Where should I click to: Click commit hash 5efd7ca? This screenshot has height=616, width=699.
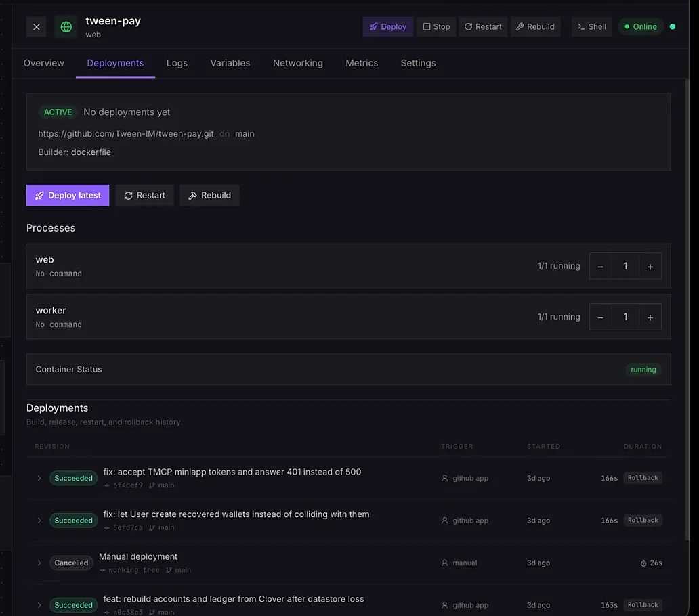click(127, 528)
